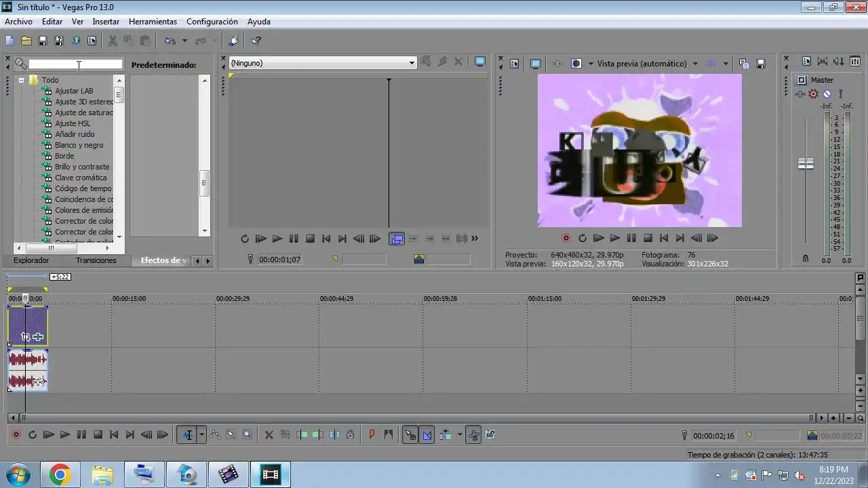Open Master bus audio properties icon
Viewport: 868px width, 488px height.
[806, 61]
